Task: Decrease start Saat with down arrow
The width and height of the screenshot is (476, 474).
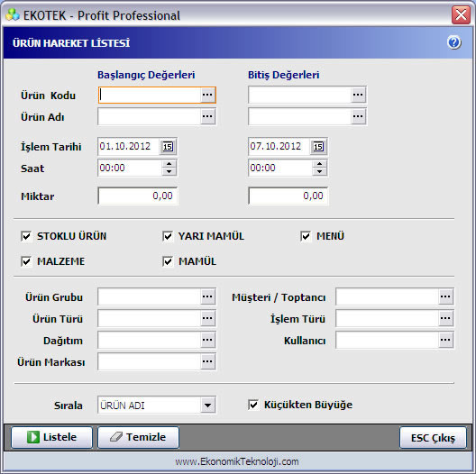Action: pyautogui.click(x=169, y=172)
